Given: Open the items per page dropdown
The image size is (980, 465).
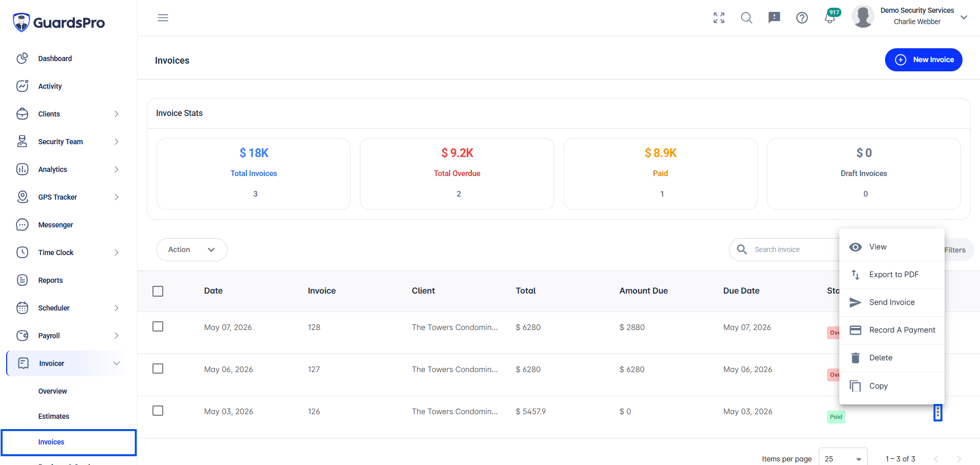Looking at the screenshot, I should (843, 458).
